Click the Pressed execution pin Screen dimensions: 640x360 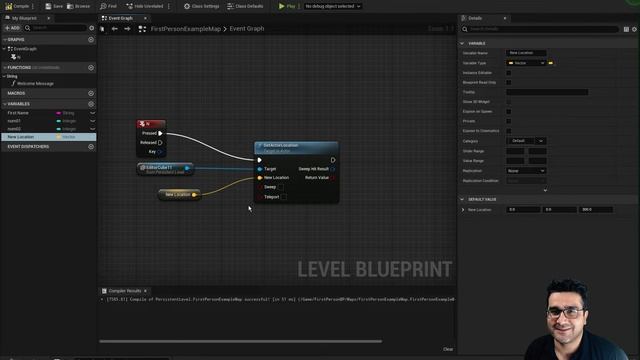coord(160,133)
